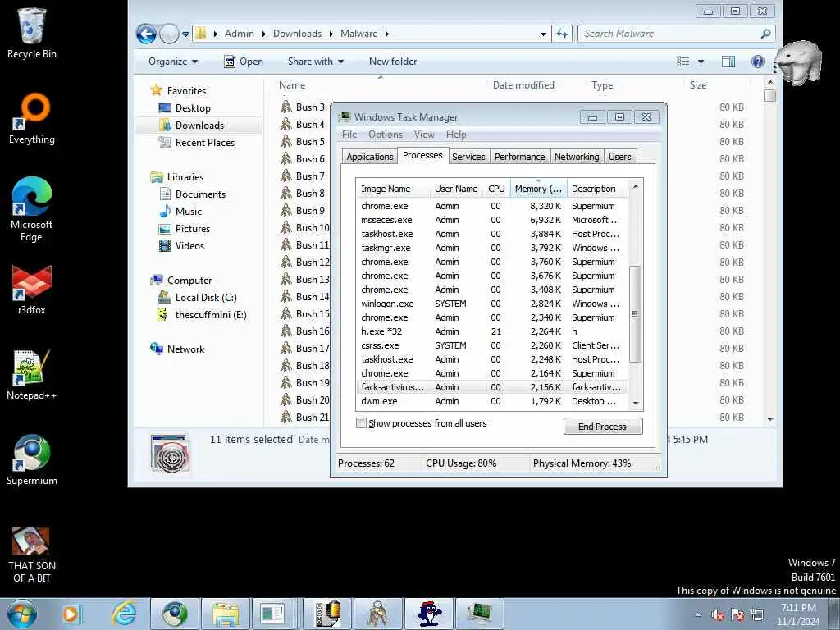Click the End Process button
Image resolution: width=840 pixels, height=630 pixels.
(603, 427)
